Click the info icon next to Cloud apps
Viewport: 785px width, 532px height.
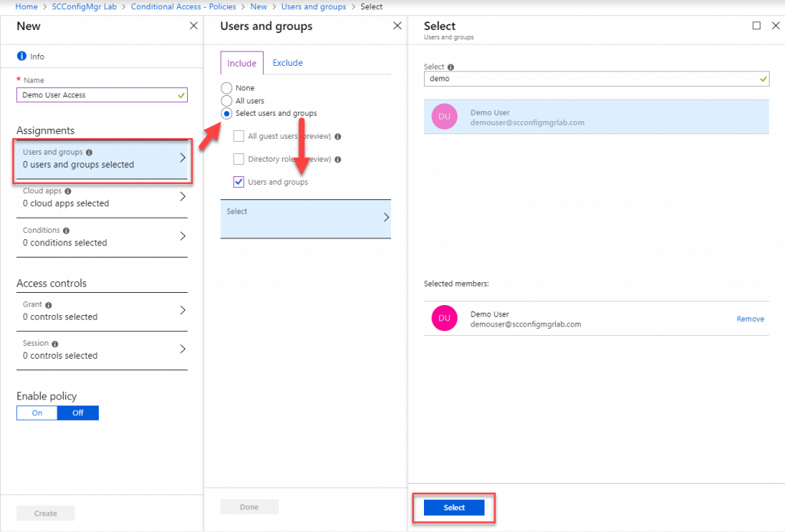tap(70, 191)
